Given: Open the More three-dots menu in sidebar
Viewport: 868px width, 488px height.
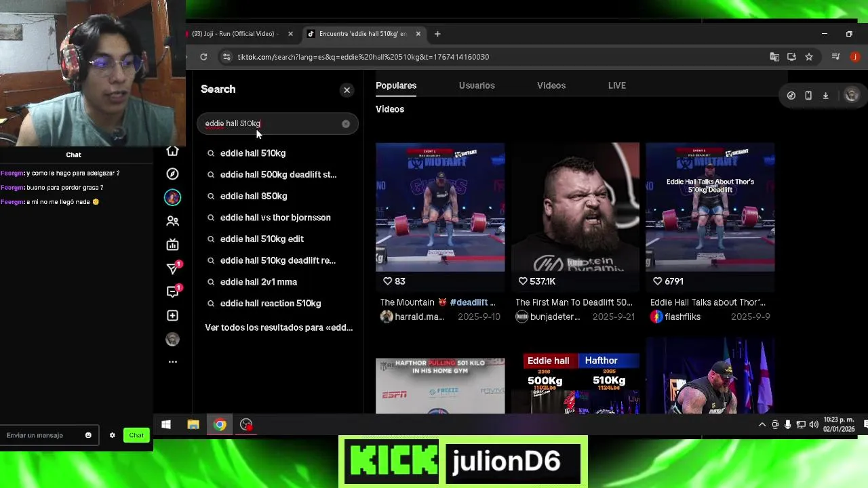Looking at the screenshot, I should tap(172, 362).
